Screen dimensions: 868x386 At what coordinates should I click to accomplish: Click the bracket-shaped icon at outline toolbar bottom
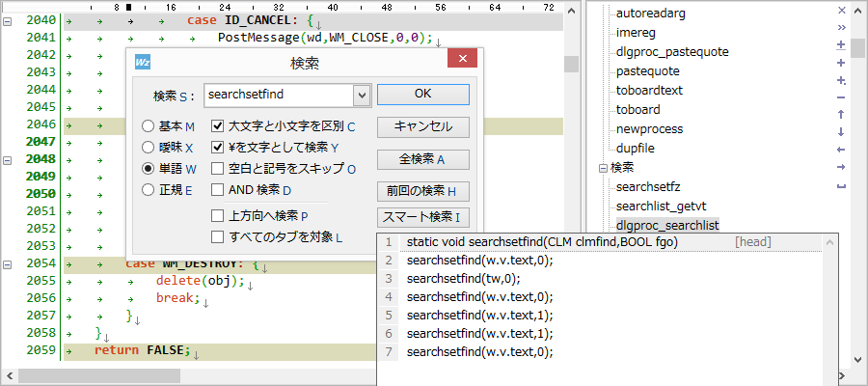[x=841, y=186]
